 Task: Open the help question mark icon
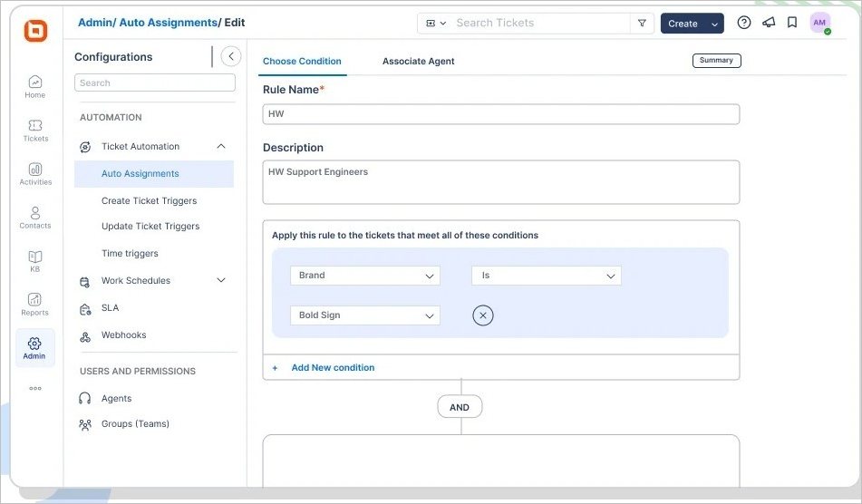click(744, 23)
